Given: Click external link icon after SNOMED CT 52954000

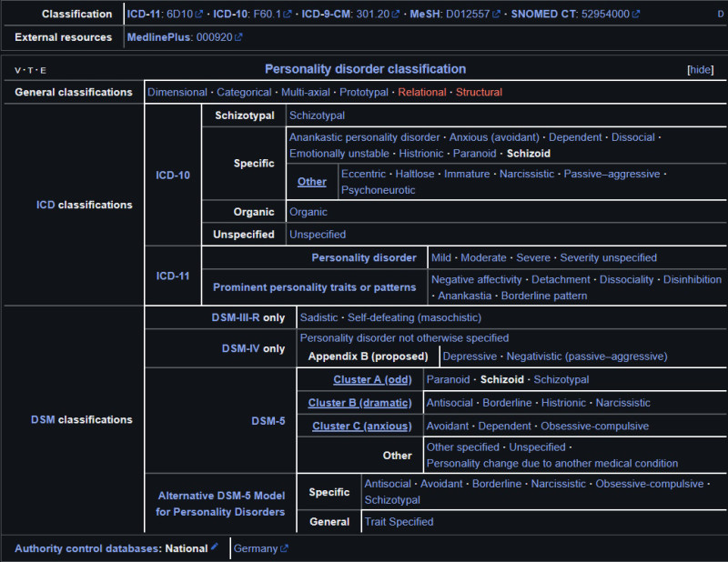Looking at the screenshot, I should (x=635, y=15).
